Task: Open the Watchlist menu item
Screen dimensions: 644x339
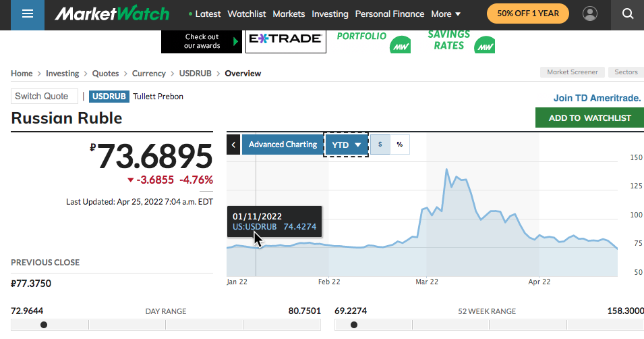Action: 247,14
